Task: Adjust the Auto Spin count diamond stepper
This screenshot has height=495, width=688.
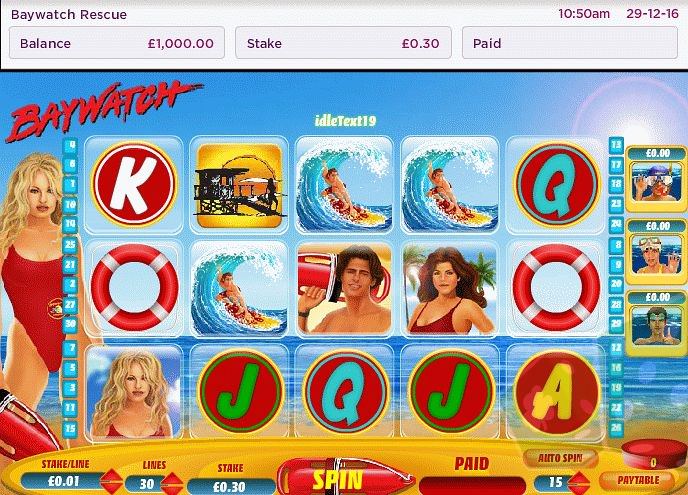Action: click(579, 483)
